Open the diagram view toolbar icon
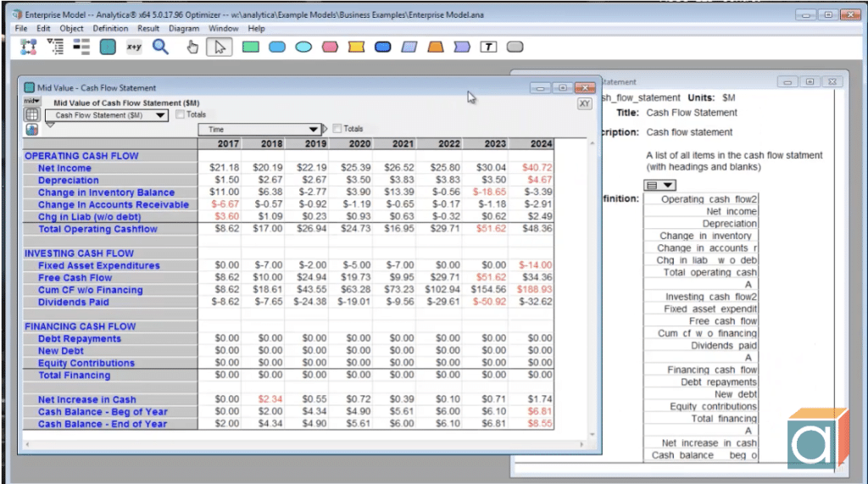This screenshot has width=868, height=484. pos(28,47)
